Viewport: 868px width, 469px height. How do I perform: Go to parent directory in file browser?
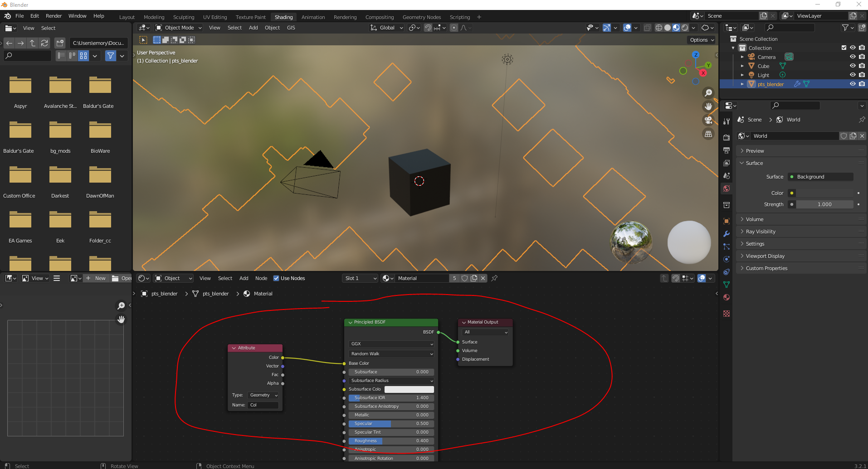tap(33, 43)
